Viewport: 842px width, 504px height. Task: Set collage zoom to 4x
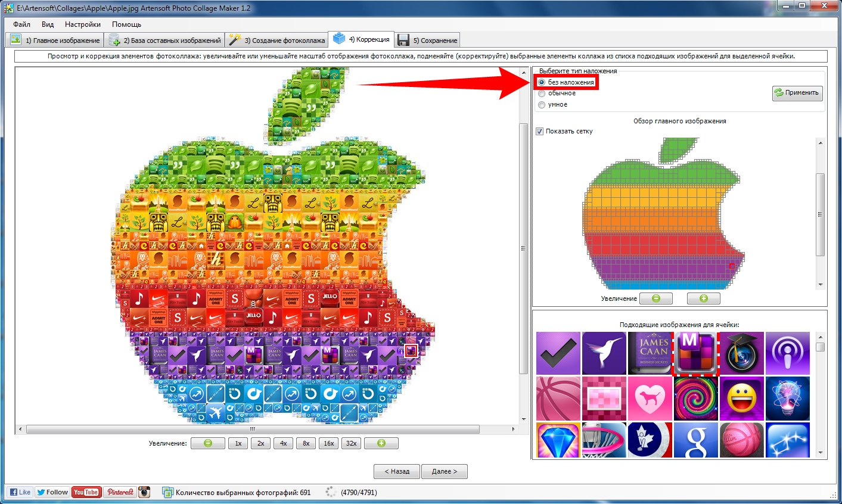[283, 443]
